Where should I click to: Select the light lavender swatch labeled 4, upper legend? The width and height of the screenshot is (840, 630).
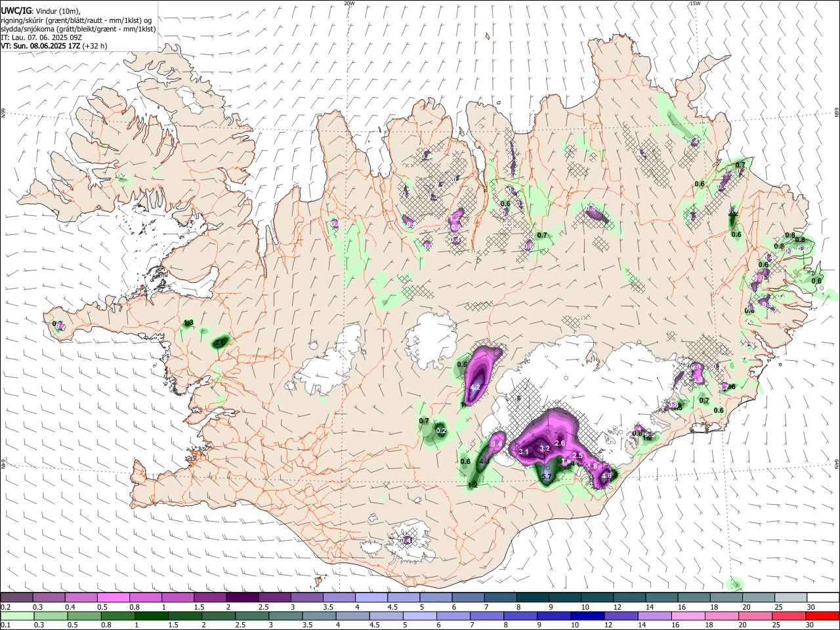click(x=371, y=598)
